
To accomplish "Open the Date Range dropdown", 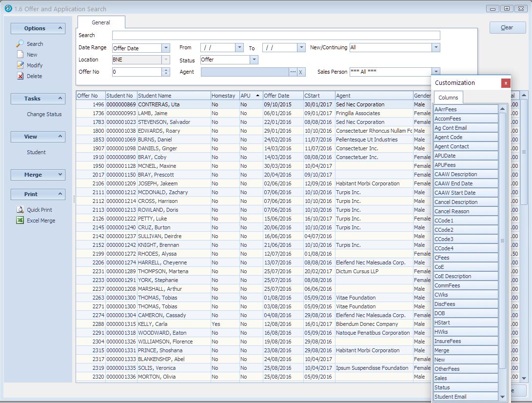I will 165,48.
